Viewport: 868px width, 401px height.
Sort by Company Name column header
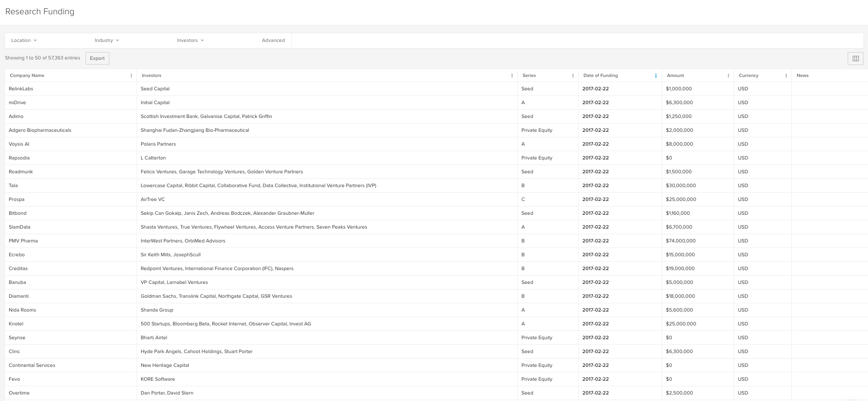point(27,76)
